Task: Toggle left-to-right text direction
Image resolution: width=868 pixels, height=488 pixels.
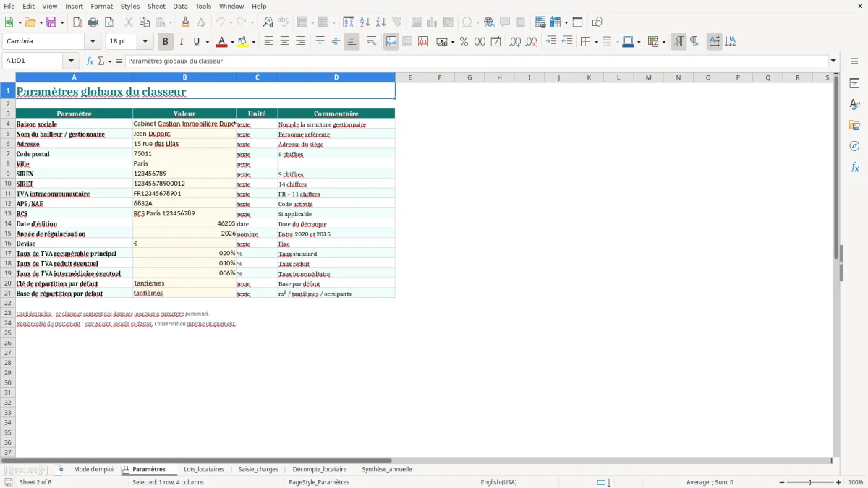Action: point(678,42)
